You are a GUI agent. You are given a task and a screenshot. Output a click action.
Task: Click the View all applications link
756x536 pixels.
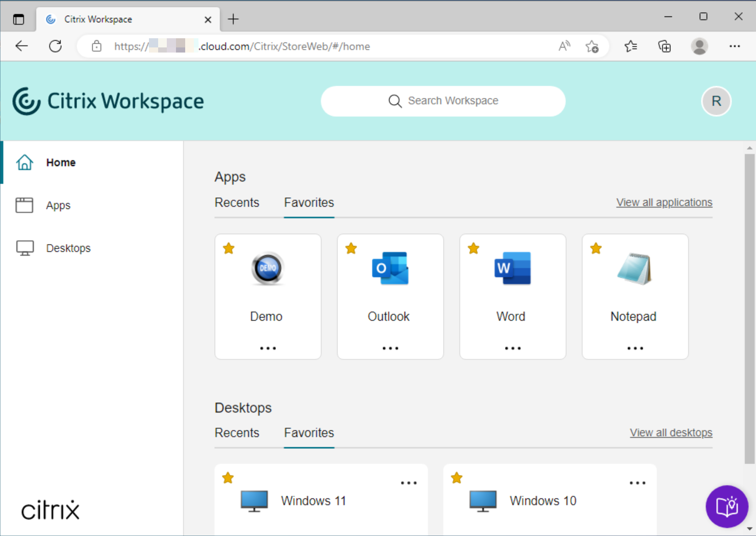[x=664, y=202]
